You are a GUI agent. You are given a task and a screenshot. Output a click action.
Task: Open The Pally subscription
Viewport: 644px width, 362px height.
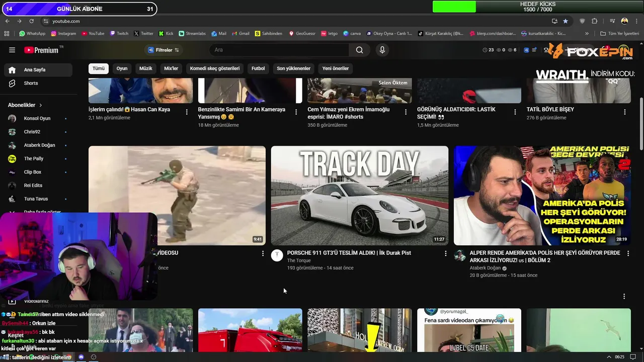(x=38, y=159)
